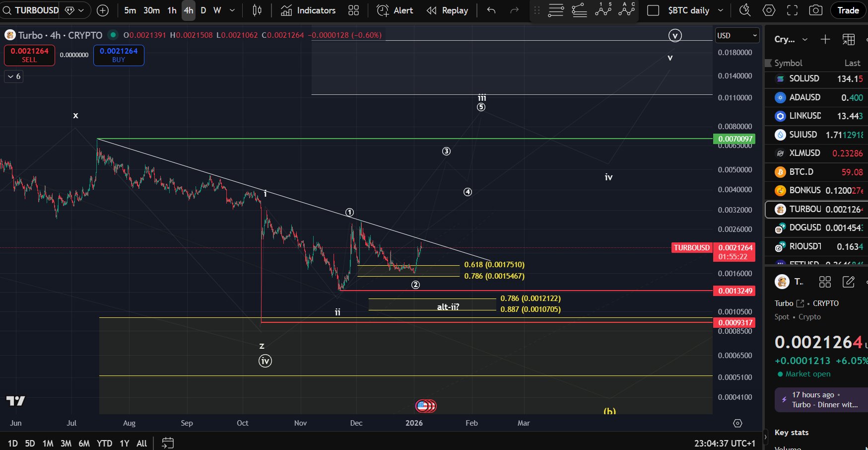Open watchlist advanced view table icon
Image resolution: width=868 pixels, height=450 pixels.
point(849,39)
